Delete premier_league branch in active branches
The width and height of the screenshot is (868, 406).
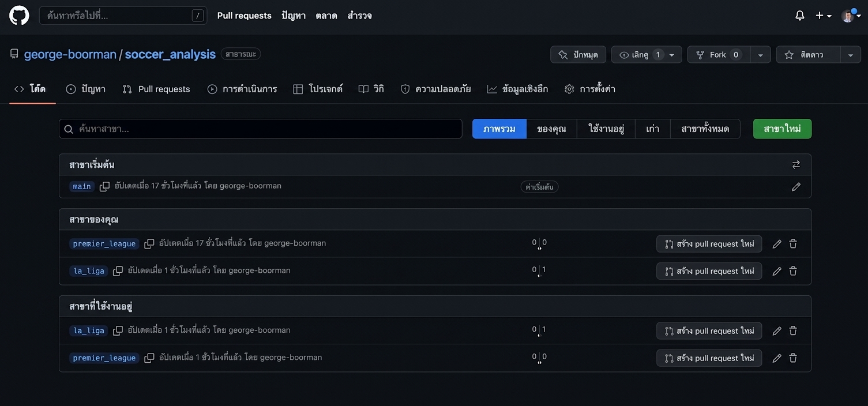tap(793, 358)
